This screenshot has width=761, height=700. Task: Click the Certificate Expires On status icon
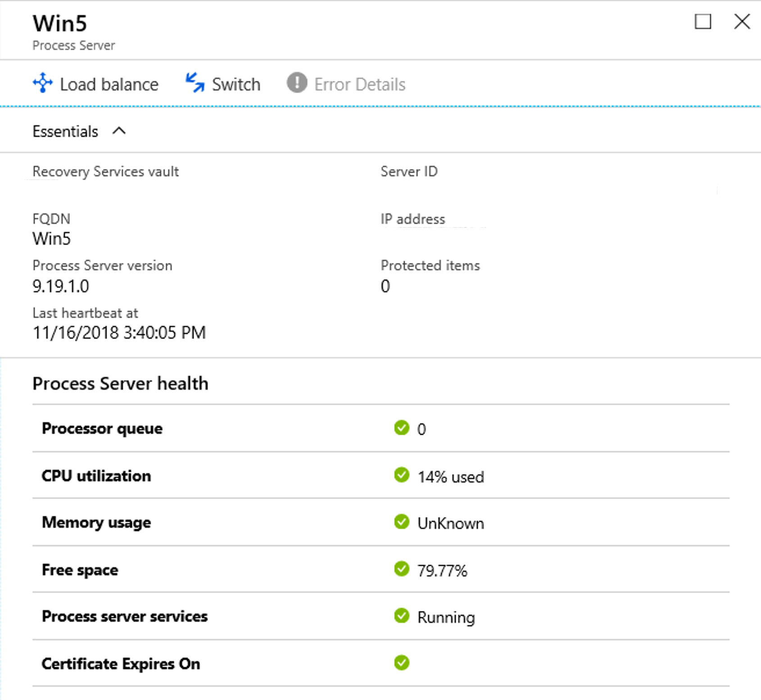(401, 663)
